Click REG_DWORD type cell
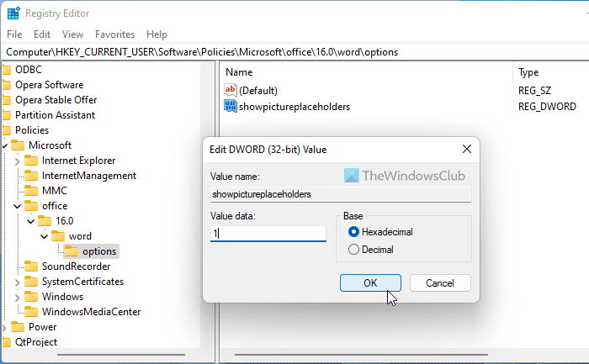Viewport: 589px width, 364px height. click(547, 107)
